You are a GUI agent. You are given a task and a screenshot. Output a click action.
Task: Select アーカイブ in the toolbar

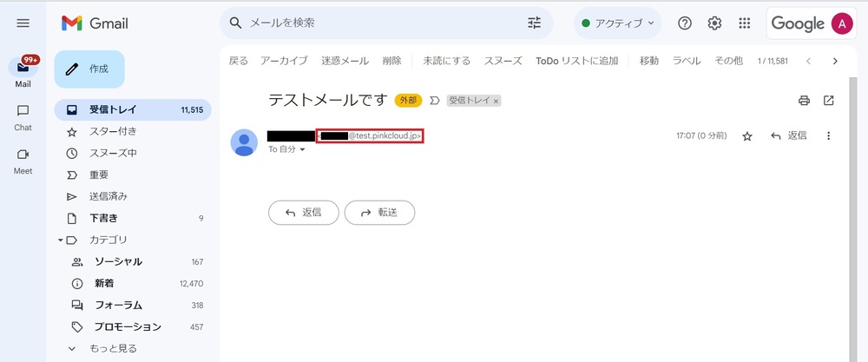pyautogui.click(x=284, y=61)
